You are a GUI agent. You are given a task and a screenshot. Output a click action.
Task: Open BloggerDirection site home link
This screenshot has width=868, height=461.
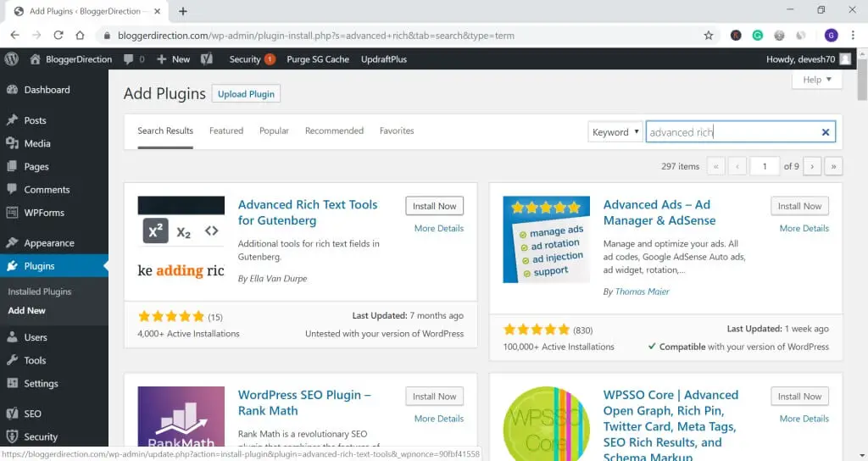71,59
